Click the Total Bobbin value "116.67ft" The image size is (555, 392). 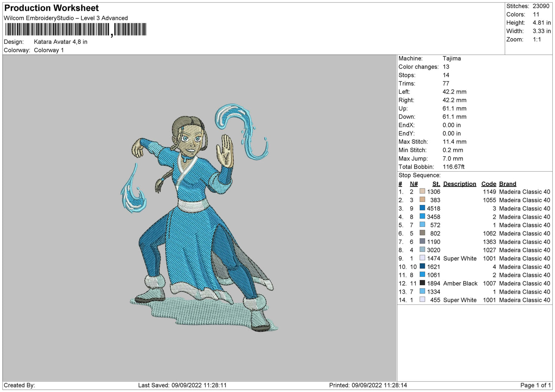(454, 167)
